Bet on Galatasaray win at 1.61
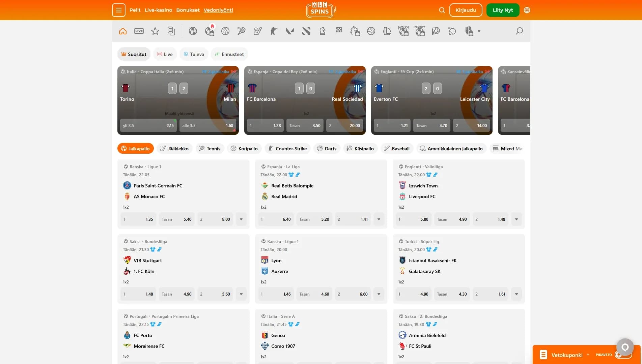 tap(491, 294)
